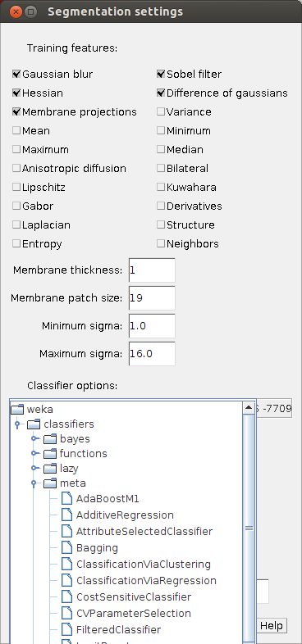Collapse the classifiers tree node
This screenshot has width=302, height=644.
(x=17, y=424)
